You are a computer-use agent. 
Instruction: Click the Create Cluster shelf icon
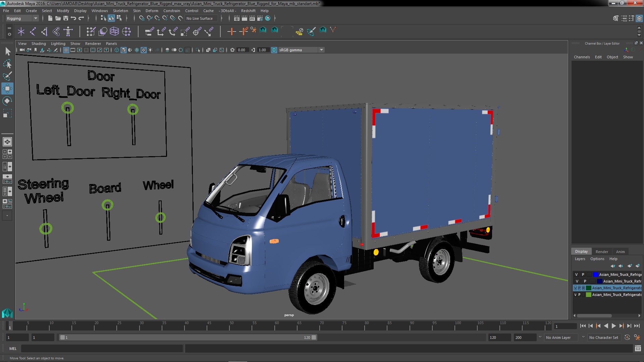[126, 32]
